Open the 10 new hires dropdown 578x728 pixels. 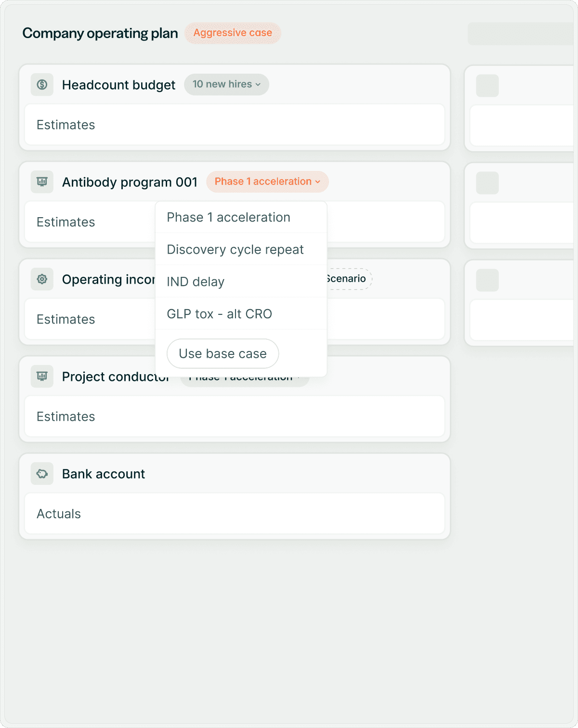[226, 84]
